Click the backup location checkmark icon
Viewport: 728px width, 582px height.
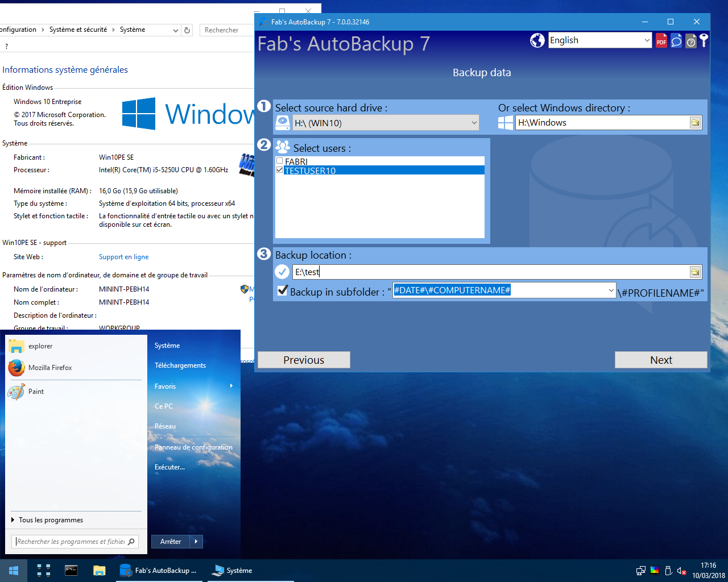point(282,272)
